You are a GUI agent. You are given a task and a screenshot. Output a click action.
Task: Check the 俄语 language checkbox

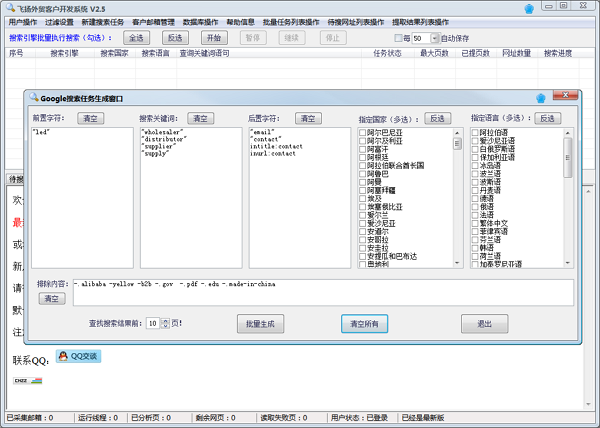[x=475, y=207]
